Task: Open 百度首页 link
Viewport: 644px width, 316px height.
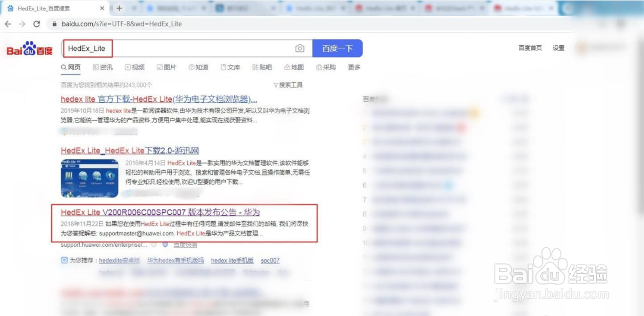Action: [x=530, y=48]
